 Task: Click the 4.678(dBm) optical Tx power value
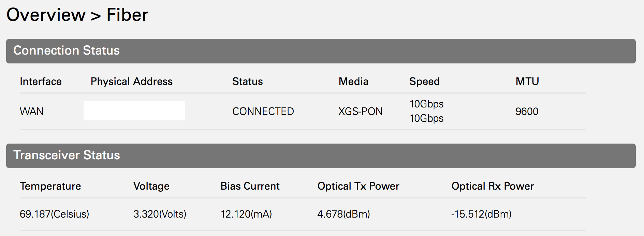point(343,214)
